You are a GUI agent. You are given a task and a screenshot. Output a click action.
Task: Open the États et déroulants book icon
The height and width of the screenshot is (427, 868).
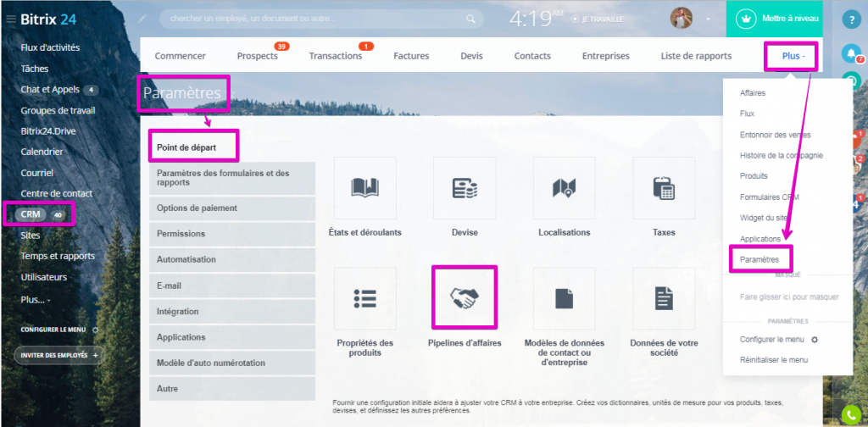point(364,188)
